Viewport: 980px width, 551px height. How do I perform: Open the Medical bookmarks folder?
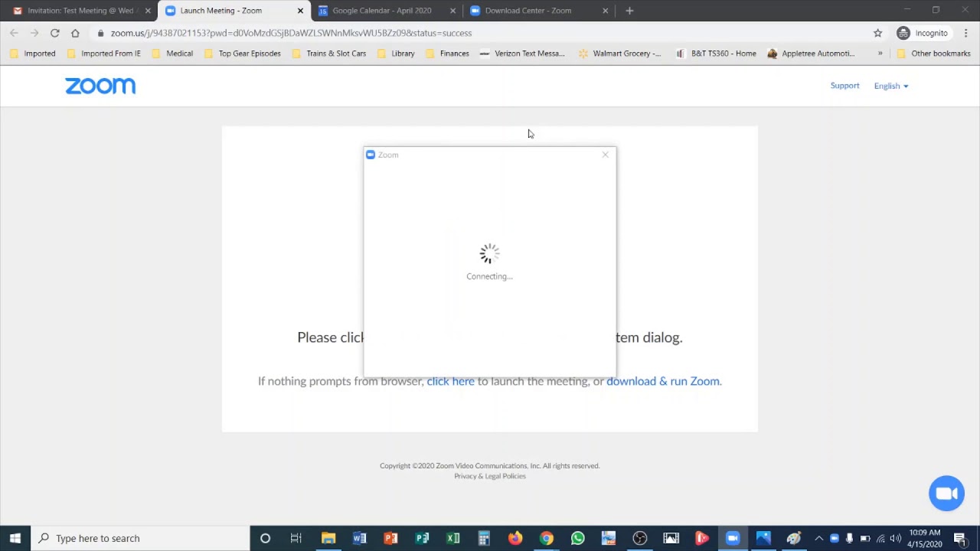click(172, 54)
